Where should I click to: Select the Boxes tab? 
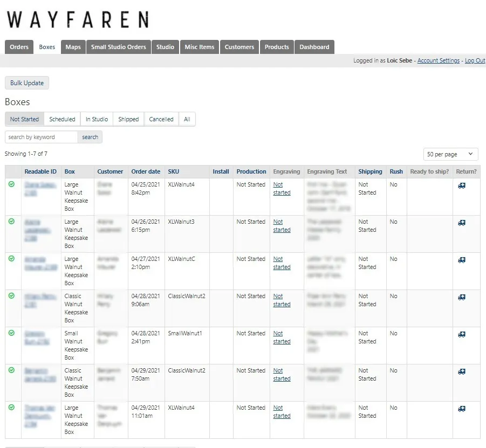47,47
